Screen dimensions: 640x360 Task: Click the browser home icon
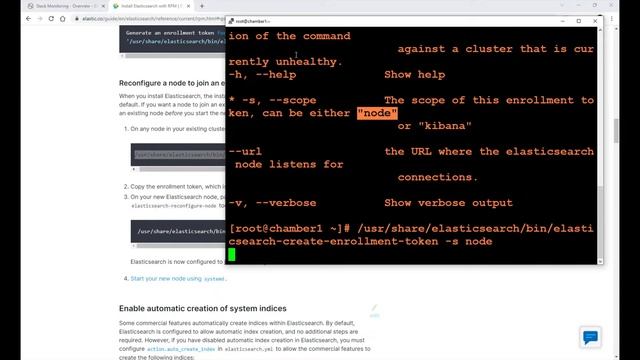(62, 18)
